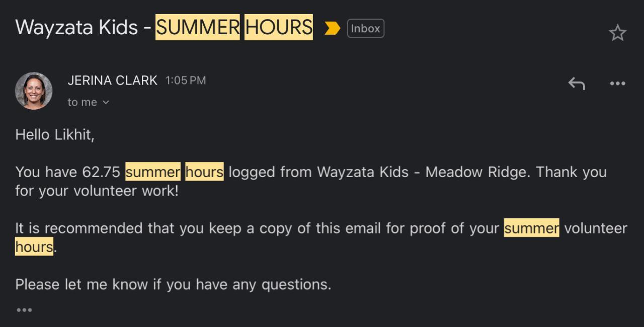
Task: Click the "Hello Likhit," greeting
Action: [55, 135]
